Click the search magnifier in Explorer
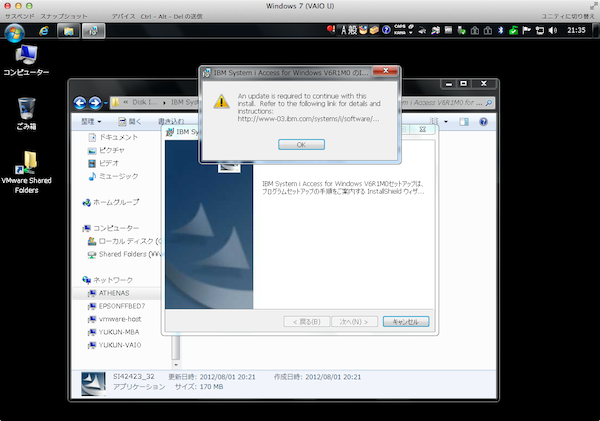Screen dimensions: 600x421 (x=489, y=103)
